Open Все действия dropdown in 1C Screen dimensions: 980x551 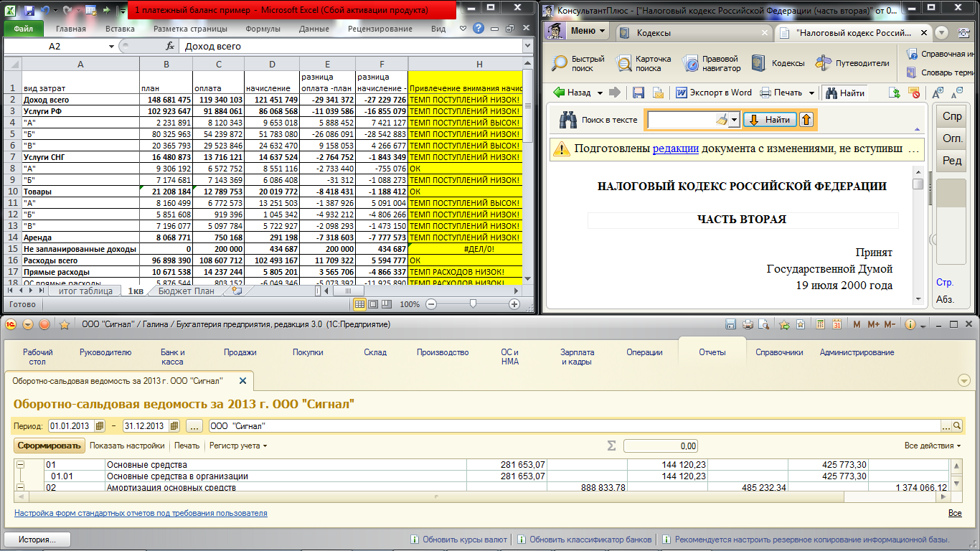click(933, 446)
